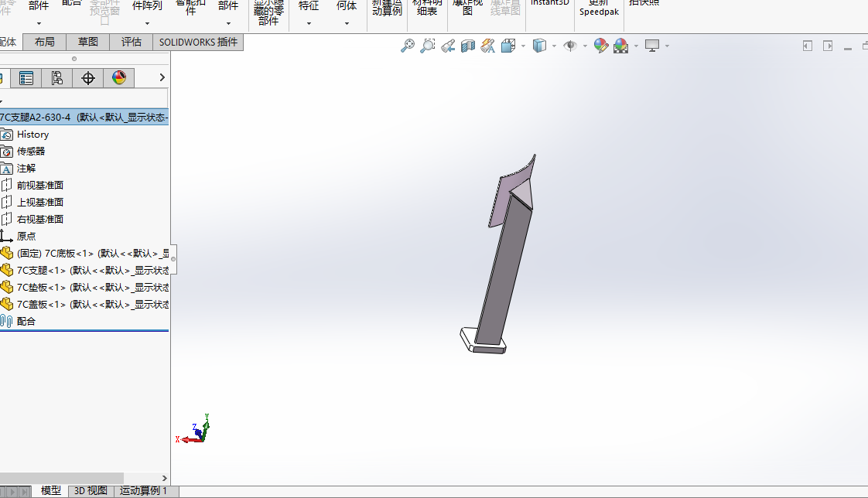Click the View Settings monitor icon
This screenshot has height=498, width=868.
pos(652,46)
